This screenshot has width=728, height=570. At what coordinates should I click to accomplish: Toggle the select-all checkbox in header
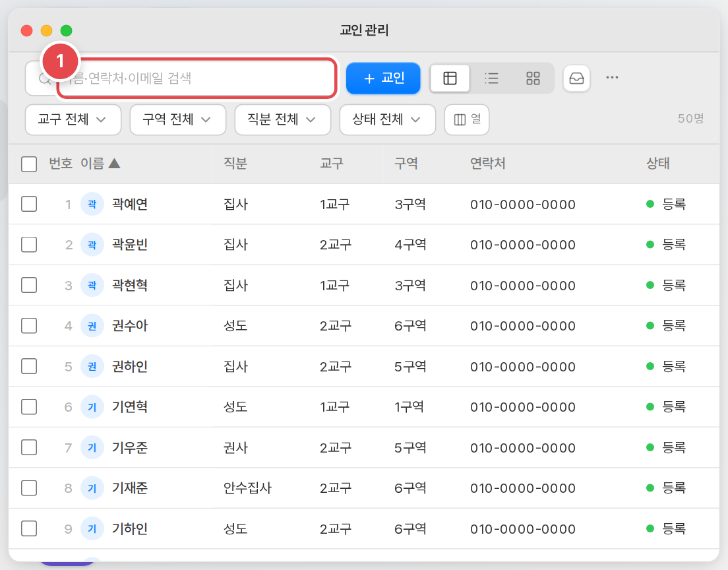click(x=29, y=164)
